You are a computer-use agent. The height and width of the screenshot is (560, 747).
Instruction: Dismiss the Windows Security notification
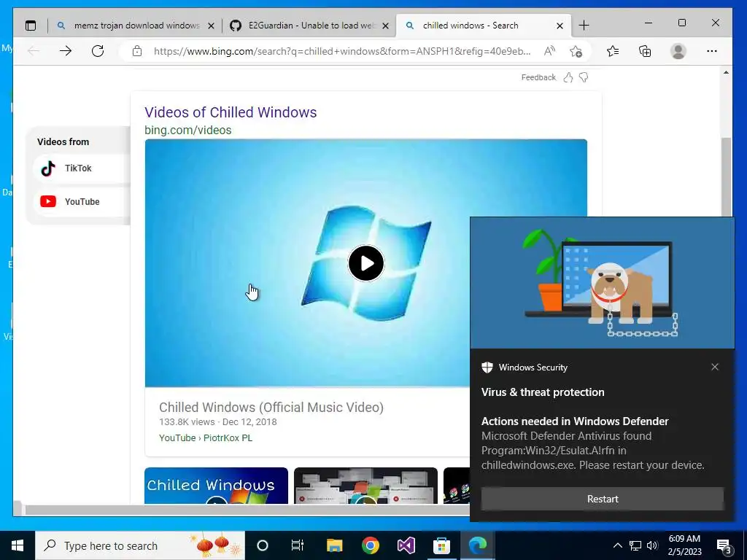point(715,367)
